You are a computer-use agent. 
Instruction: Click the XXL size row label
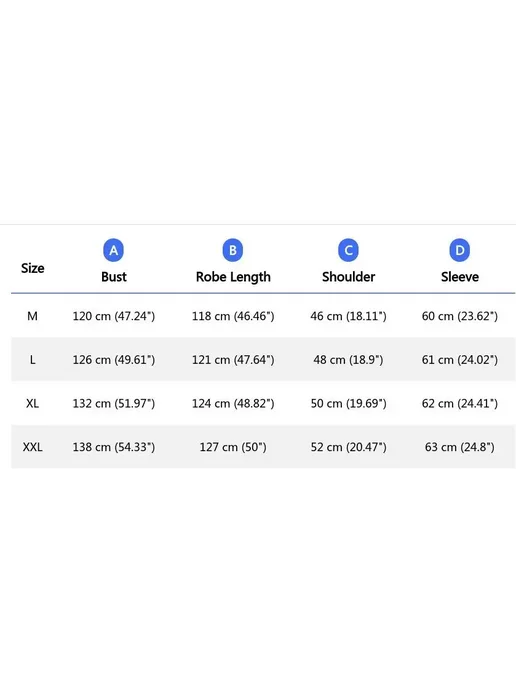click(32, 447)
